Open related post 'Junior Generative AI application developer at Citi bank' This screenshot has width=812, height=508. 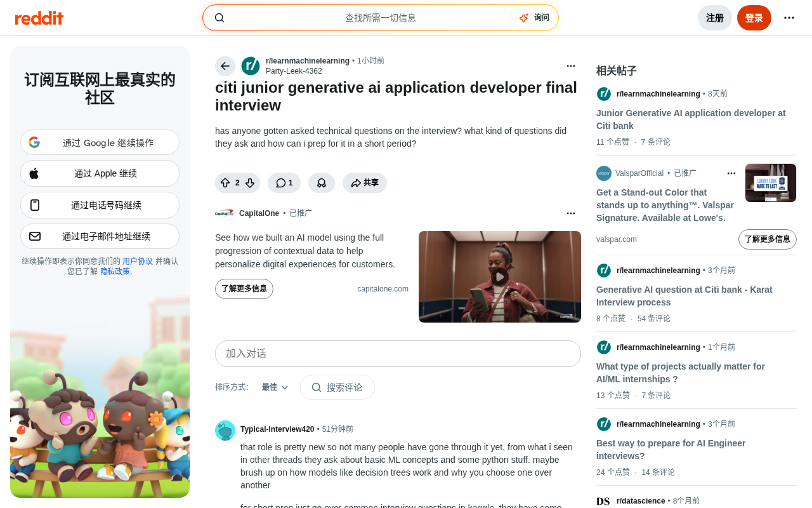point(691,119)
